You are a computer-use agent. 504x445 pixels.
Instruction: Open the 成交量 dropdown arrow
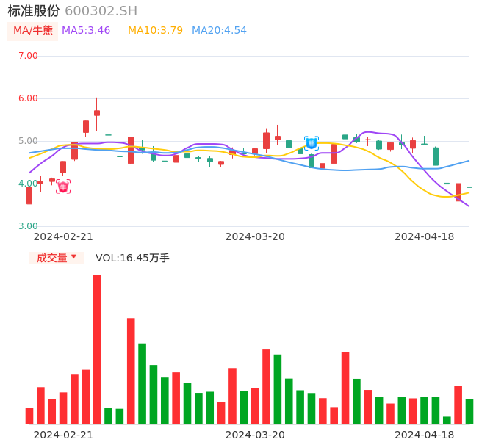pos(73,257)
